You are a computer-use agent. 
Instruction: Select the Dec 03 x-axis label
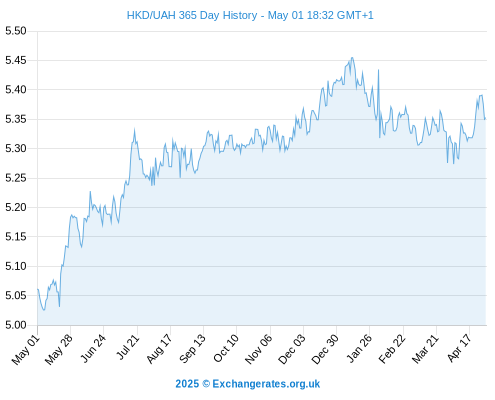coord(292,349)
